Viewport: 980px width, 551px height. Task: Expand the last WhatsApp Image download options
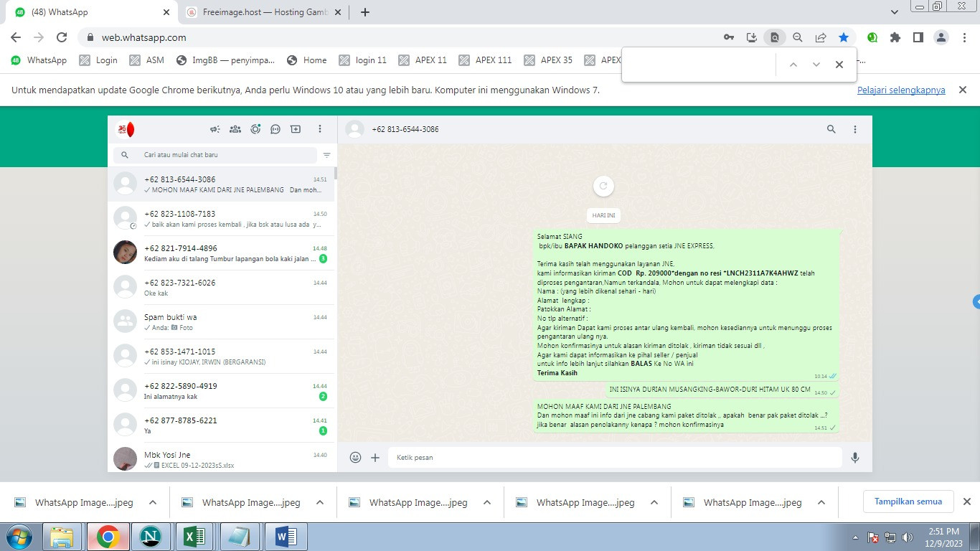click(821, 502)
